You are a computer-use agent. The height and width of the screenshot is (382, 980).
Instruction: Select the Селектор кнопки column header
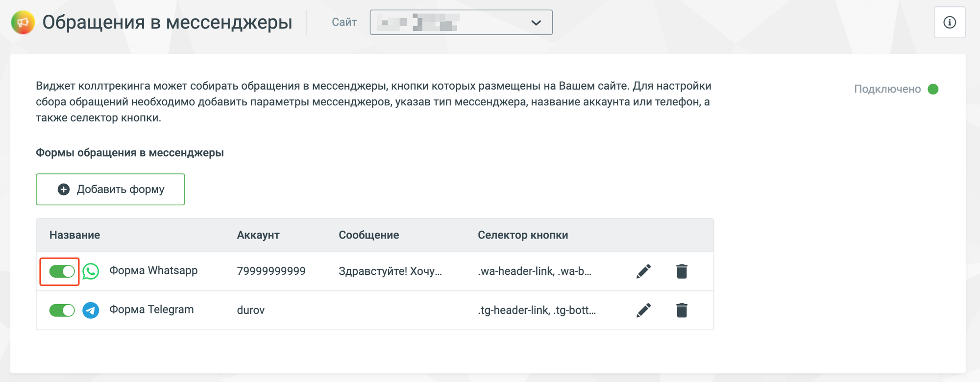coord(523,235)
